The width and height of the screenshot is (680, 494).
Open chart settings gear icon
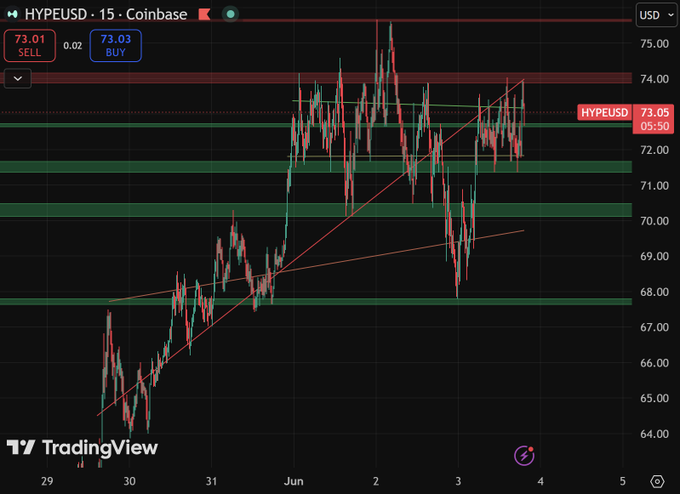click(657, 481)
